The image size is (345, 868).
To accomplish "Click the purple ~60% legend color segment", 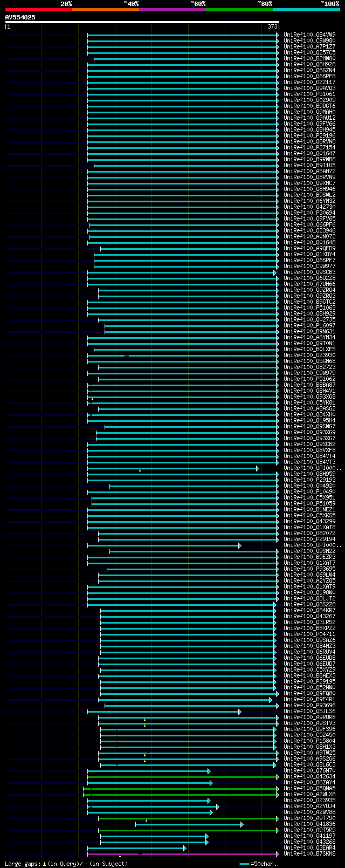I will pyautogui.click(x=172, y=10).
